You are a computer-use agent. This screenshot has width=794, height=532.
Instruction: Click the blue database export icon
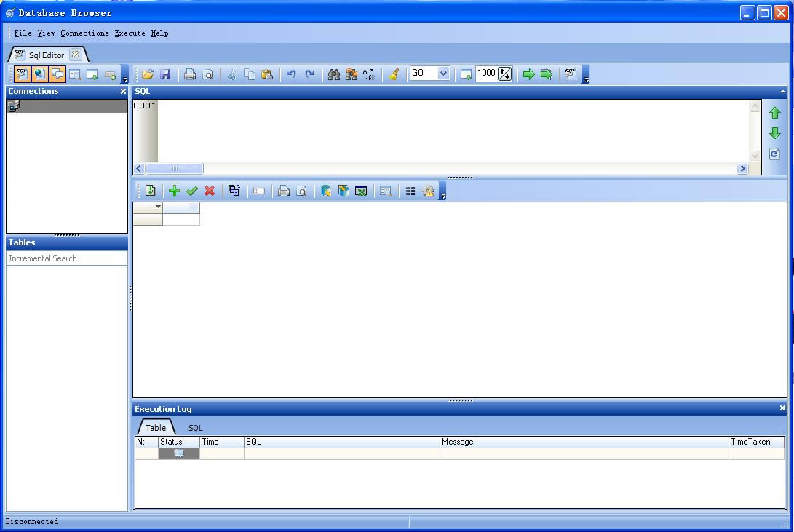[325, 191]
